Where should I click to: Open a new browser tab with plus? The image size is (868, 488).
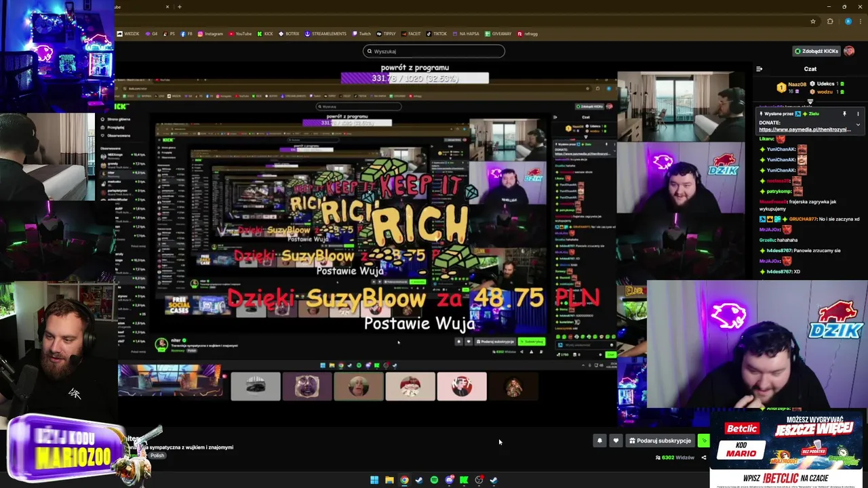(180, 7)
